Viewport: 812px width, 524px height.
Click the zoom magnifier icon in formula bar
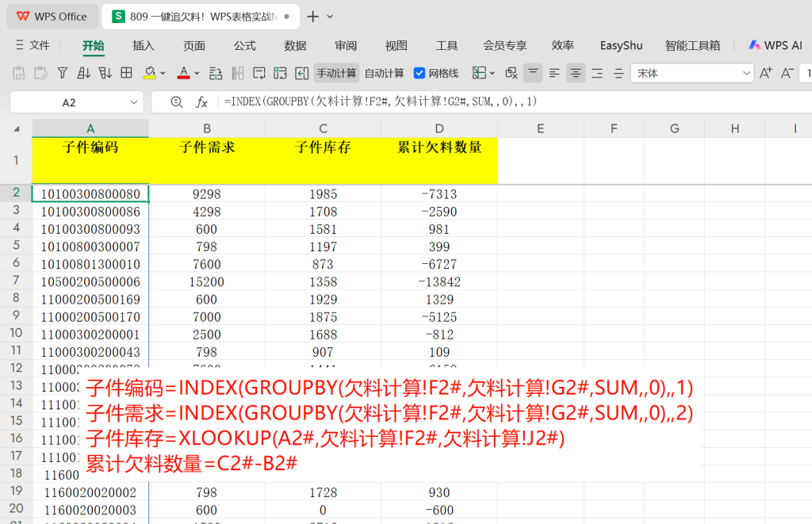[177, 102]
